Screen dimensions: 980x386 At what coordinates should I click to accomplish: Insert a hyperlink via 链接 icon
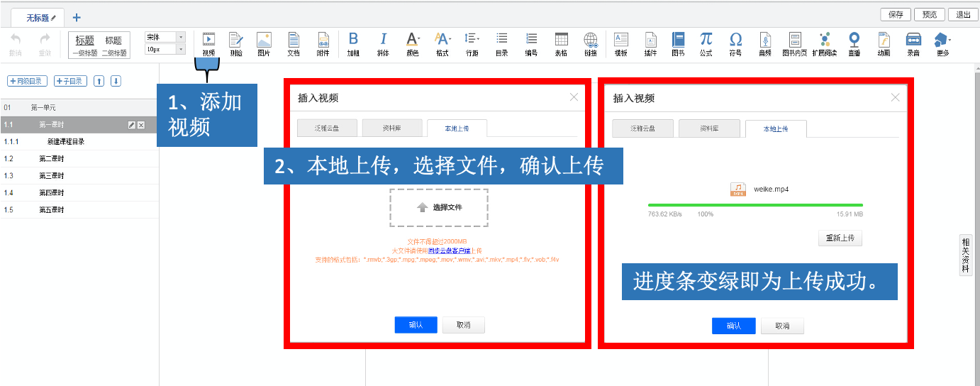tap(591, 40)
